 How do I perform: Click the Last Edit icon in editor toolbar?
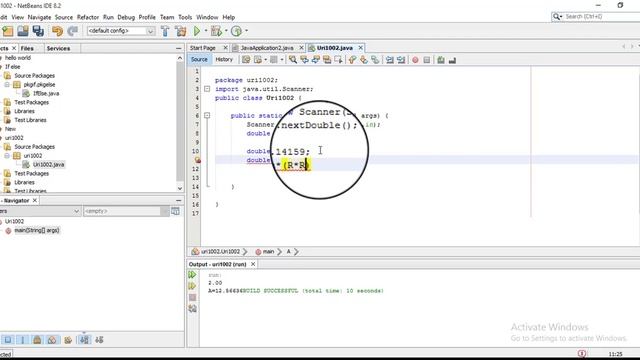coord(246,60)
